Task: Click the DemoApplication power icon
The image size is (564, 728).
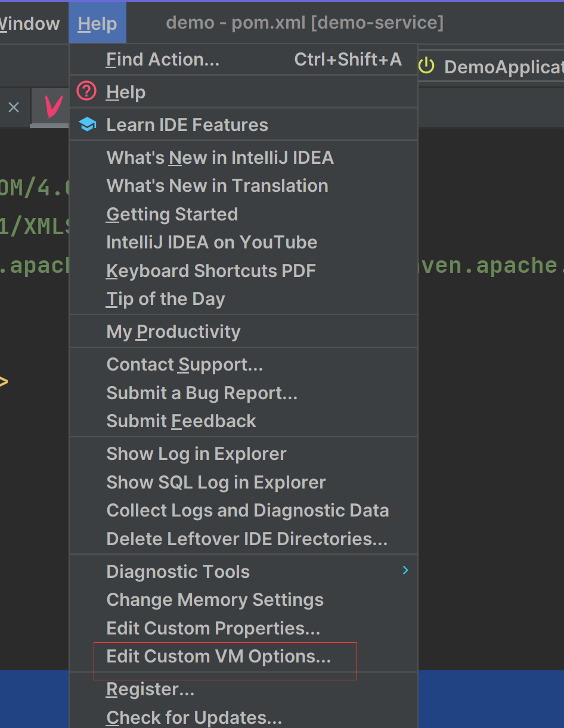Action: click(426, 66)
